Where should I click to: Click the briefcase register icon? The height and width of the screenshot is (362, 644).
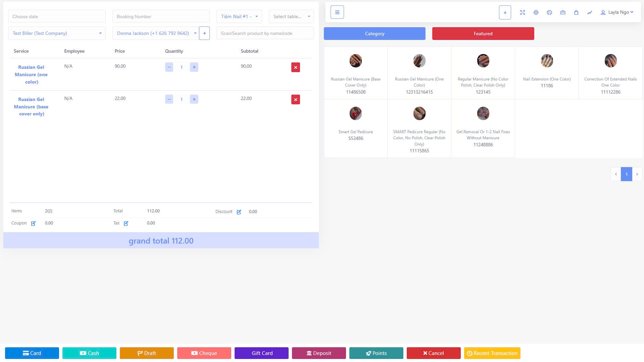(563, 12)
